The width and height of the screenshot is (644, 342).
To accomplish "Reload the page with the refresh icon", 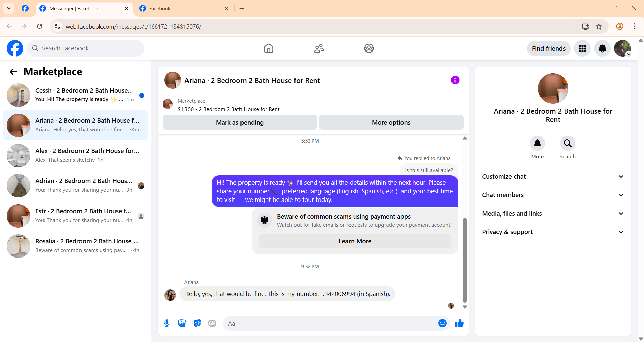I will point(40,26).
